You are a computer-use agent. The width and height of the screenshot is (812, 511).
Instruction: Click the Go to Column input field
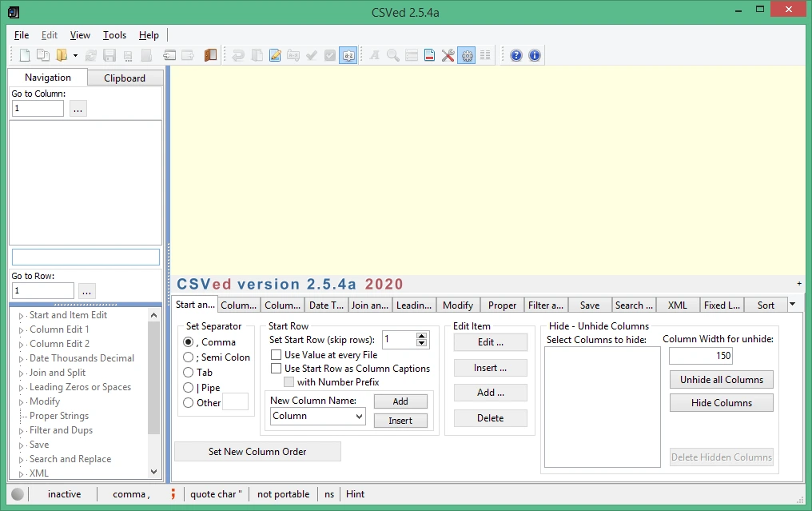(38, 108)
